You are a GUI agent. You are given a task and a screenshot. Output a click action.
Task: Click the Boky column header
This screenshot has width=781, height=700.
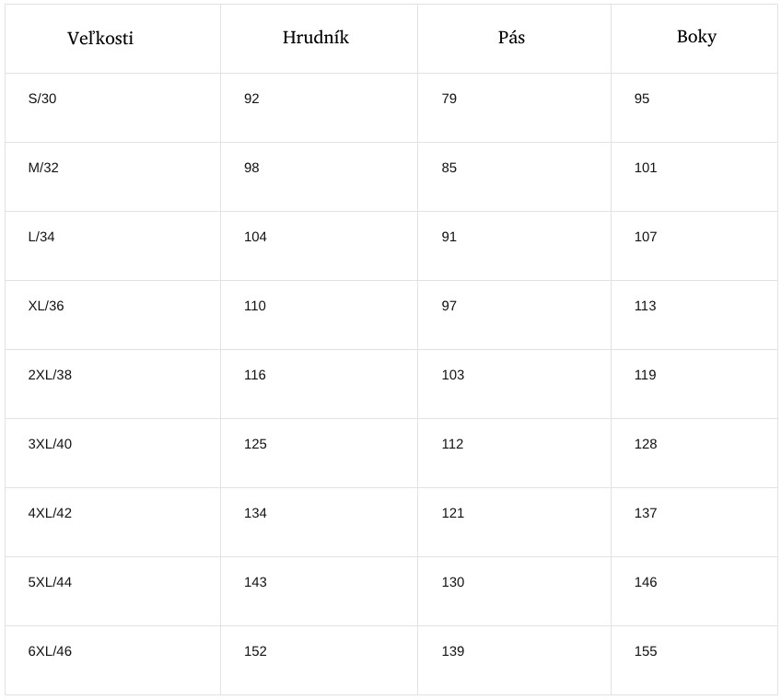(x=694, y=39)
